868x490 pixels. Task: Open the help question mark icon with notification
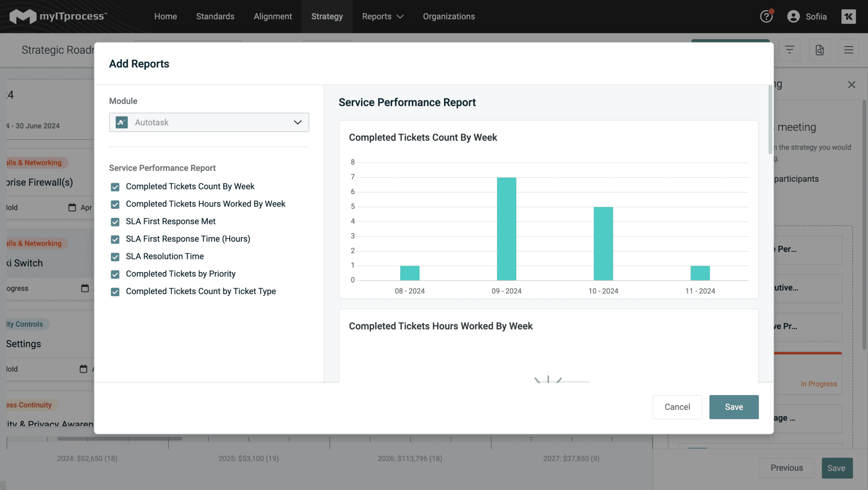pos(766,17)
